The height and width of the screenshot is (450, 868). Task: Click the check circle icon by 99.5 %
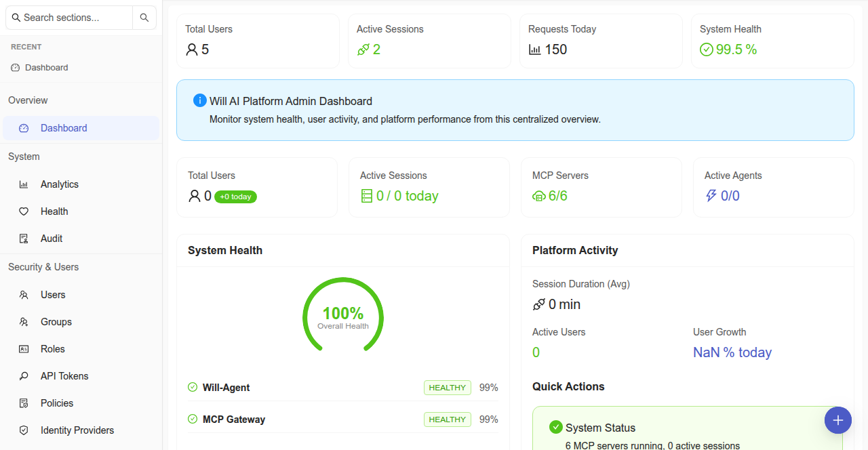pyautogui.click(x=707, y=49)
